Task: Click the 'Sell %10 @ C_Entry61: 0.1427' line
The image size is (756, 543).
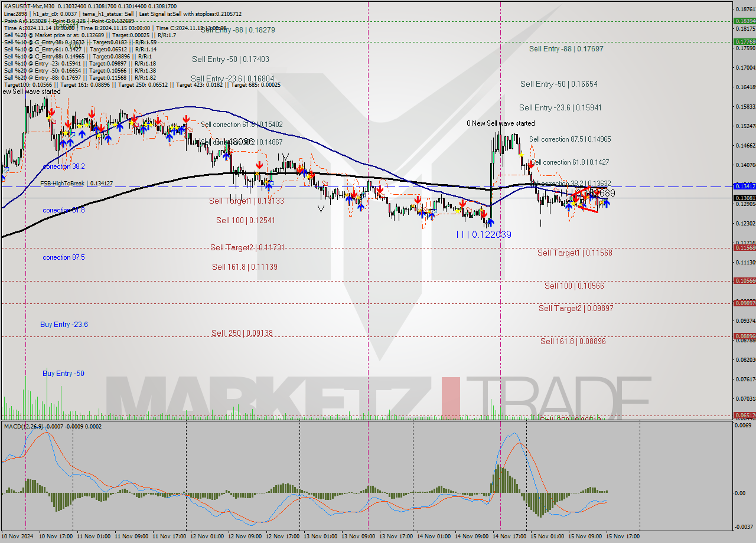Action: pyautogui.click(x=80, y=49)
